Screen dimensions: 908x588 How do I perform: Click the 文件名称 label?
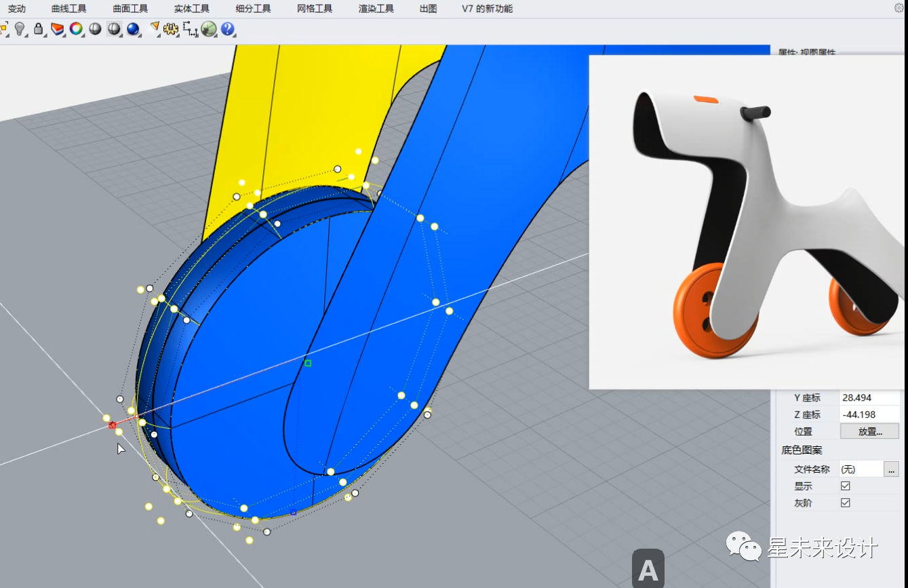812,469
